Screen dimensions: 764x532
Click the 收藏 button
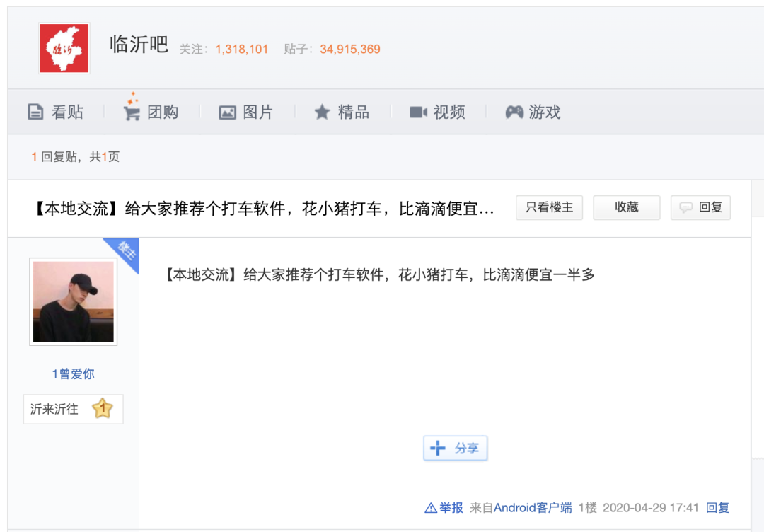(x=627, y=207)
